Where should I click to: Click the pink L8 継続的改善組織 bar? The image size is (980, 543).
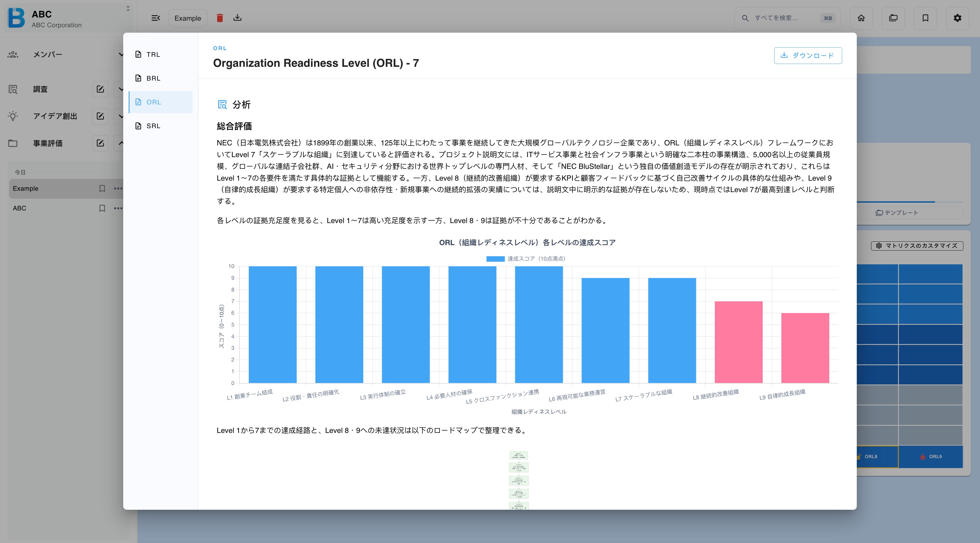click(x=738, y=342)
